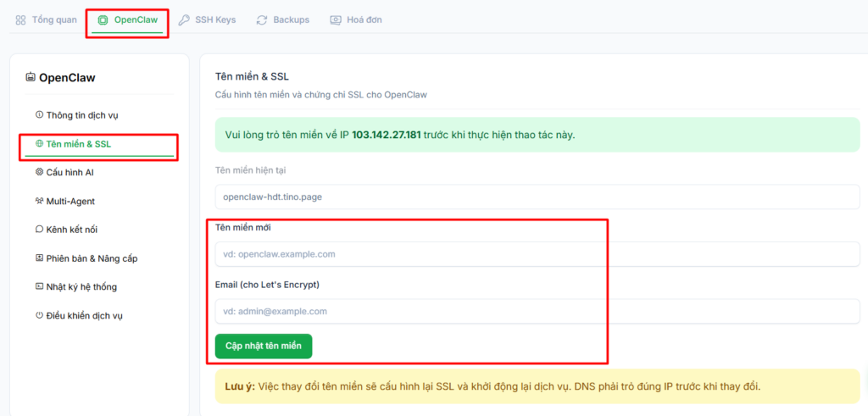Click the chat bubble icon of Kênh kết nối
Screen dimensions: 868x416
point(39,230)
